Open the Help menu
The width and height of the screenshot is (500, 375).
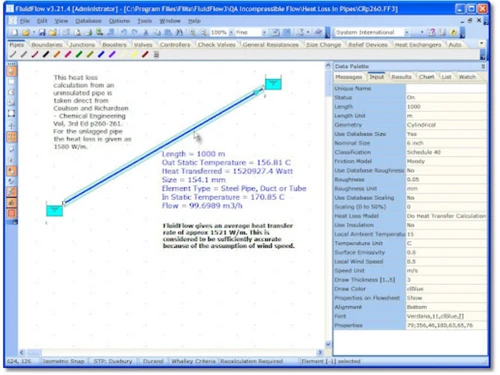click(194, 21)
